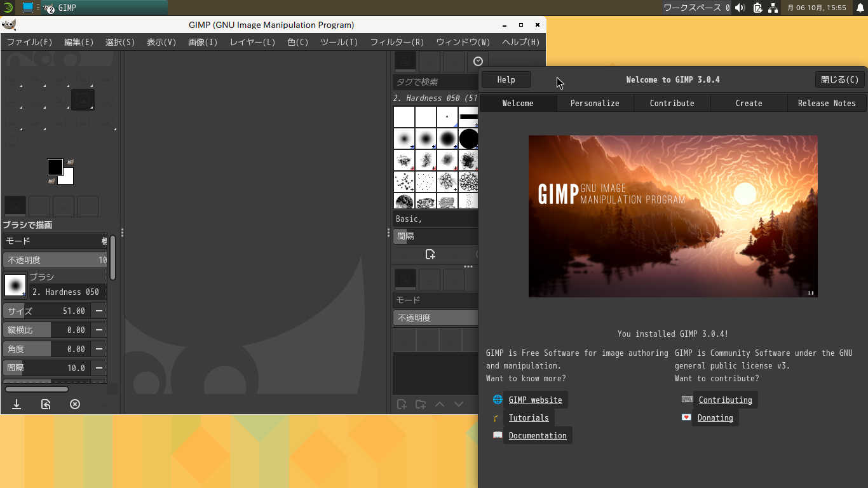
Task: Click the サイズ slider in tool options
Action: (47, 311)
